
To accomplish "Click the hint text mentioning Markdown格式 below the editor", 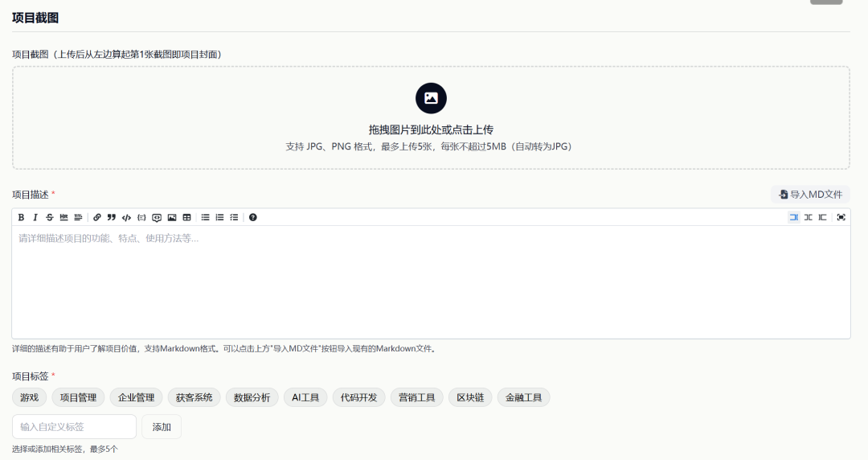I will click(225, 348).
